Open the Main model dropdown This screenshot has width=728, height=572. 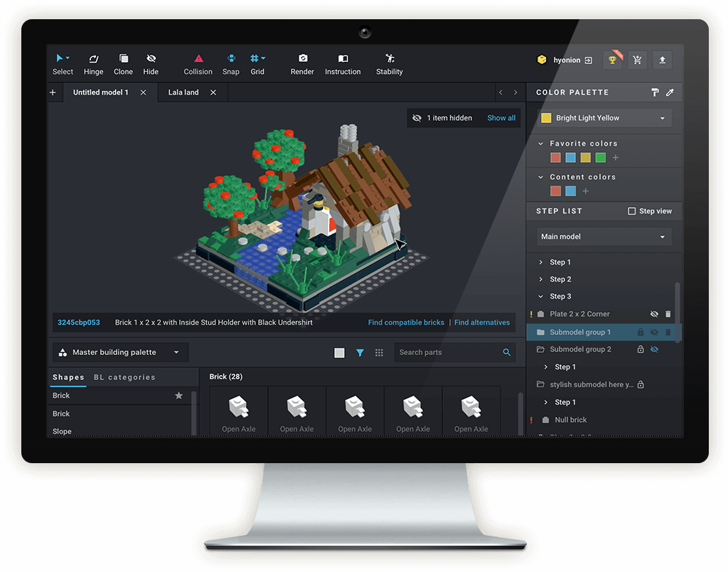[x=603, y=236]
